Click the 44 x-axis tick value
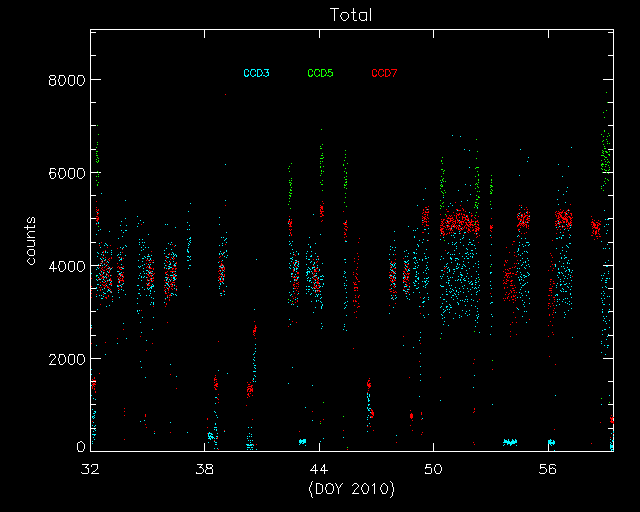Image resolution: width=640 pixels, height=512 pixels. pos(319,469)
